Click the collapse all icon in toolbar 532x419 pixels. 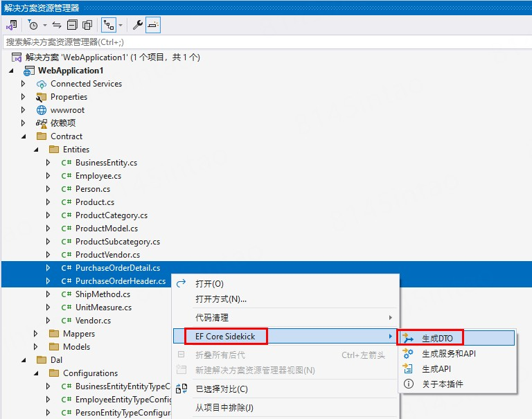72,25
